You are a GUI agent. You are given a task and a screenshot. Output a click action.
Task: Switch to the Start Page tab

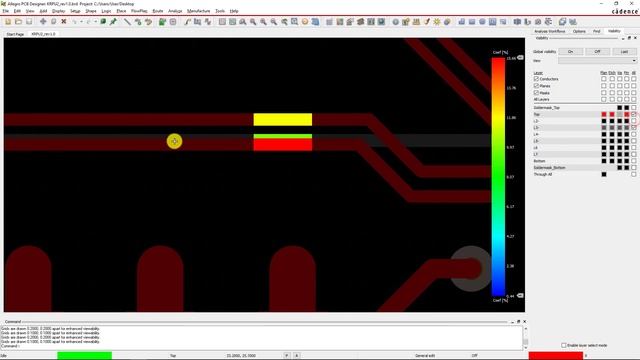[x=15, y=34]
